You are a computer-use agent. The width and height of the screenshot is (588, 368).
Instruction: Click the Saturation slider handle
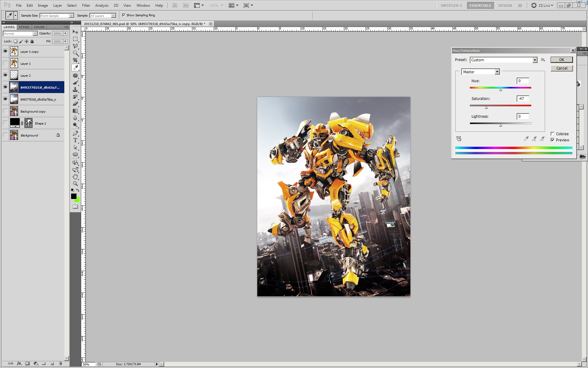486,108
